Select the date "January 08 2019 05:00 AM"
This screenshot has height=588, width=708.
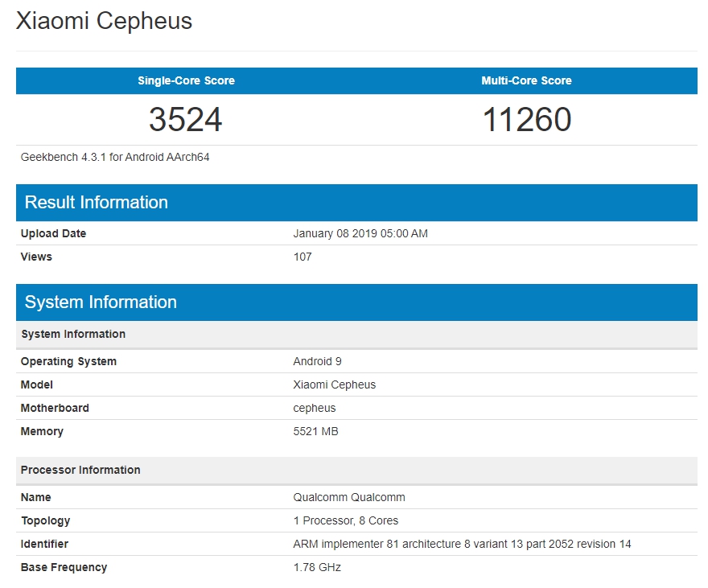pyautogui.click(x=360, y=233)
